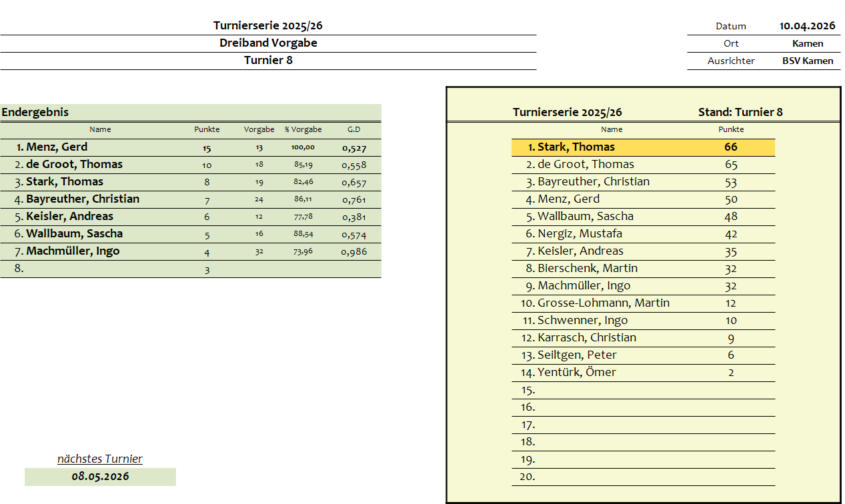Click the next tournament date 08.05.2026
Viewport: 845px width, 504px height.
click(100, 477)
